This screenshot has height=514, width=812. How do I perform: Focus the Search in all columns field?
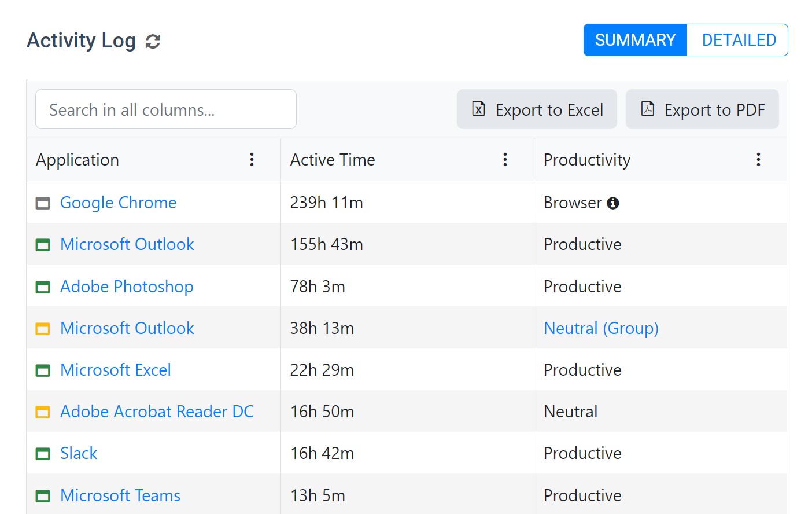tap(166, 109)
